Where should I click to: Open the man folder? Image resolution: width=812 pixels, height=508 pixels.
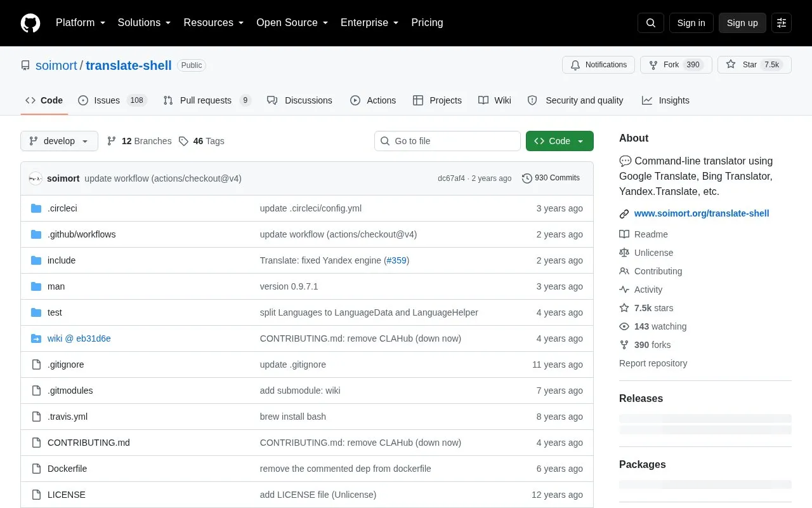[56, 286]
